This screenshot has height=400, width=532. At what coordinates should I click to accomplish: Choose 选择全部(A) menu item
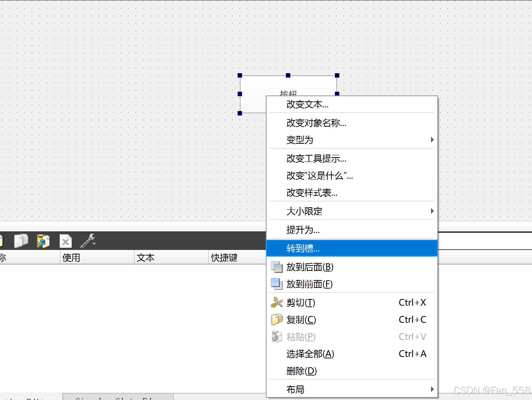click(x=352, y=354)
